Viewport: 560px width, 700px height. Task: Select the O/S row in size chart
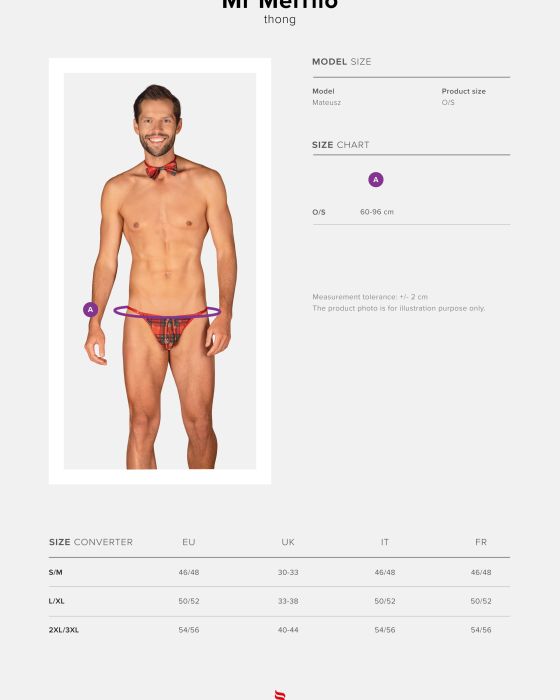click(x=411, y=212)
